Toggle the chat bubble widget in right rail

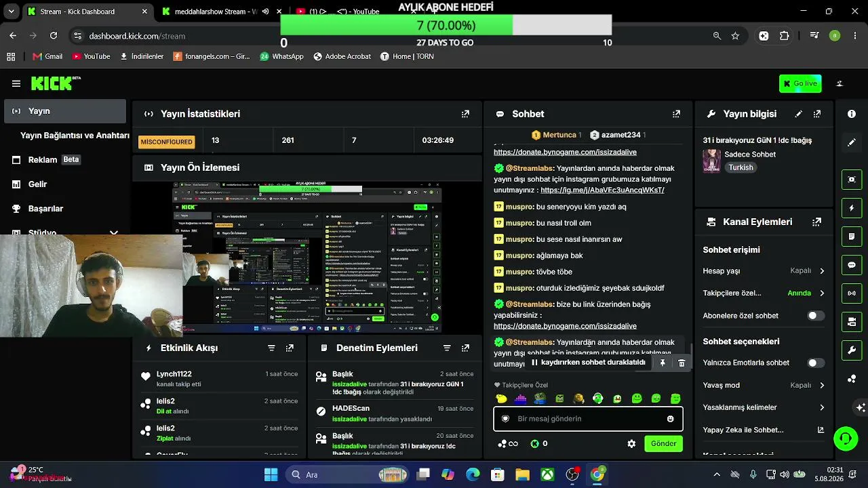tap(852, 265)
